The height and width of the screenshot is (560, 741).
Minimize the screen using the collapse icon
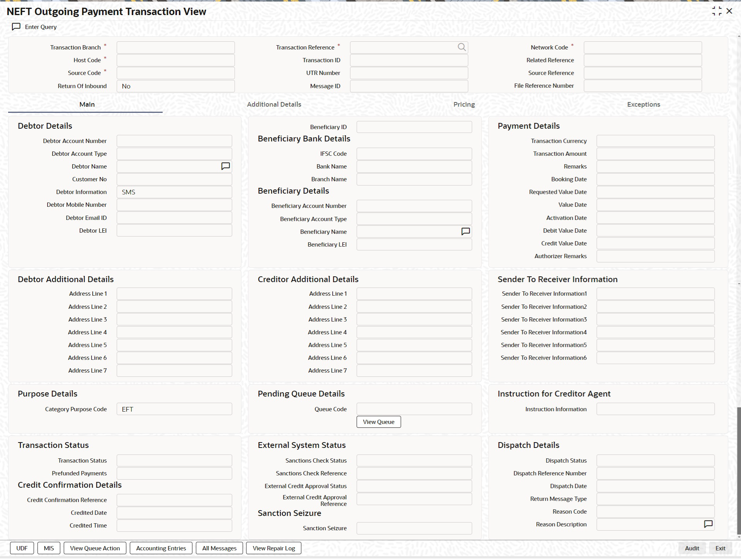pos(717,11)
